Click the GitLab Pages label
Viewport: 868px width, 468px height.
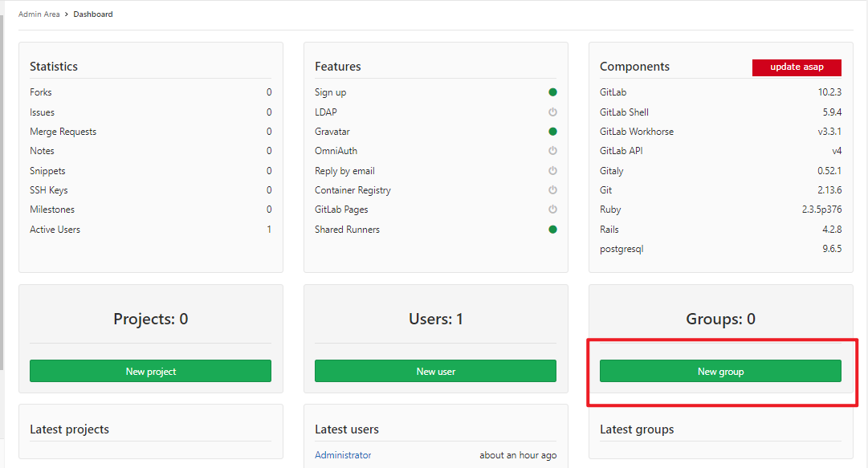coord(341,210)
